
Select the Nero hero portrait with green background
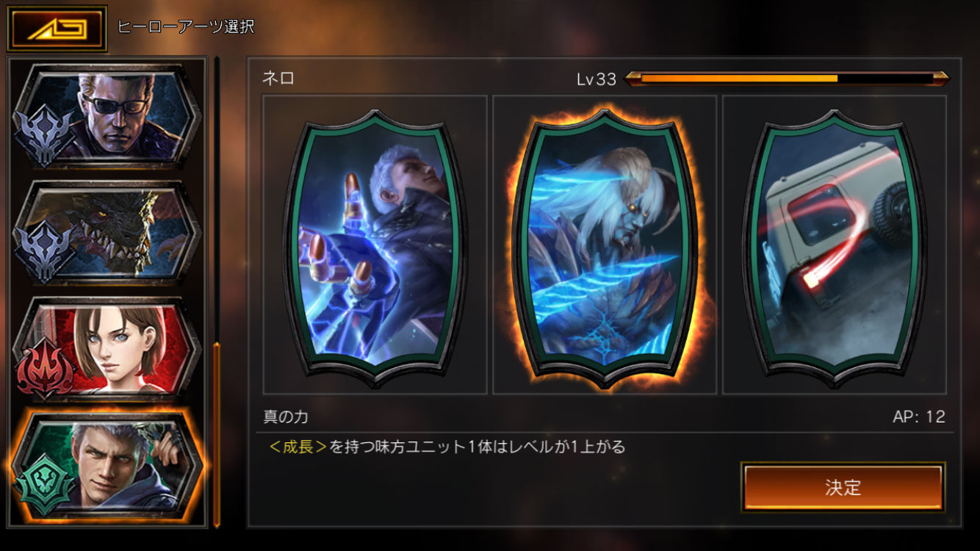tap(107, 464)
